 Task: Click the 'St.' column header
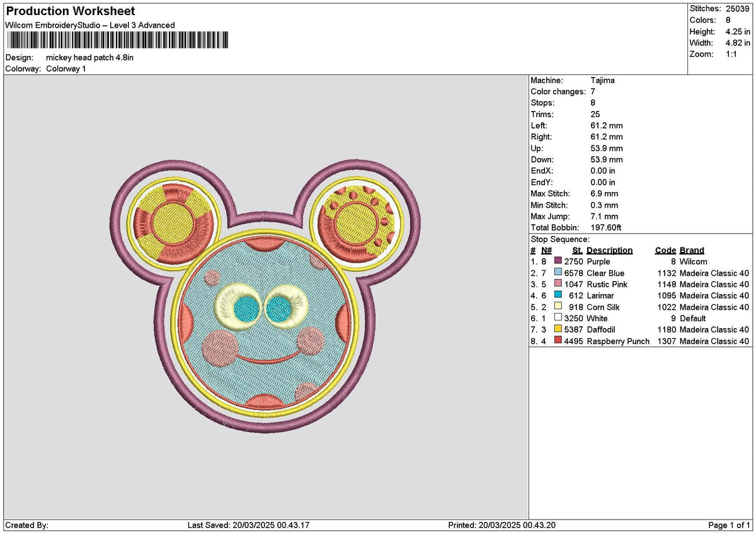[578, 250]
